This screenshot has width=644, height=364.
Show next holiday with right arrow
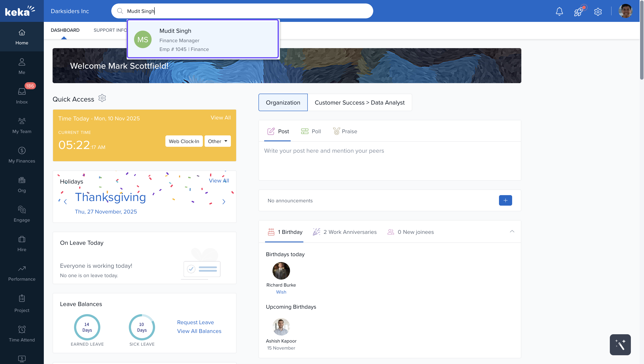pyautogui.click(x=224, y=202)
